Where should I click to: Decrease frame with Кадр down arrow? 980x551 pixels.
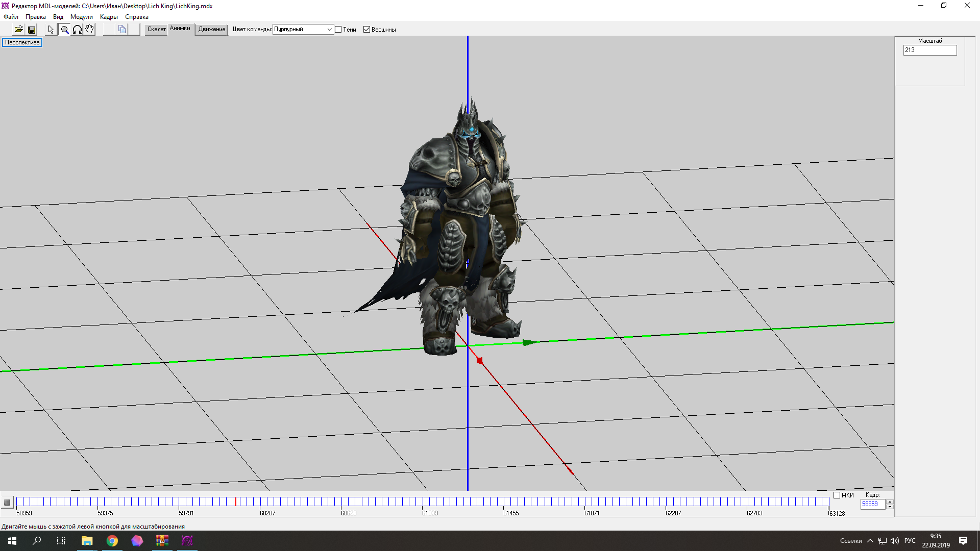coord(890,507)
